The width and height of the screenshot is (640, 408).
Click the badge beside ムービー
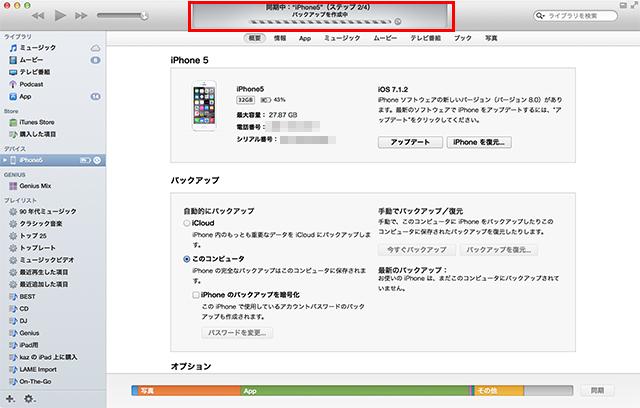pos(95,60)
